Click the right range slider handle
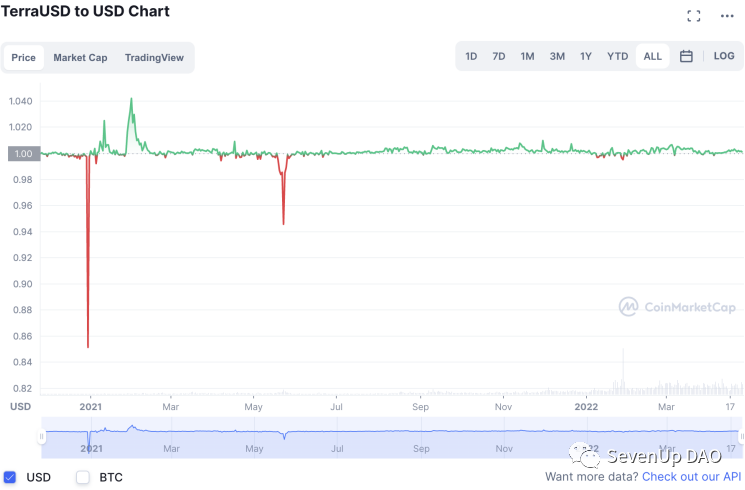The height and width of the screenshot is (490, 745). coord(741,436)
